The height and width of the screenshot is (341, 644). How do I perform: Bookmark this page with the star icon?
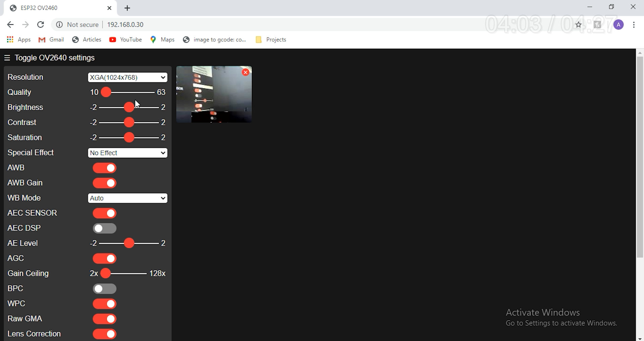[x=579, y=25]
